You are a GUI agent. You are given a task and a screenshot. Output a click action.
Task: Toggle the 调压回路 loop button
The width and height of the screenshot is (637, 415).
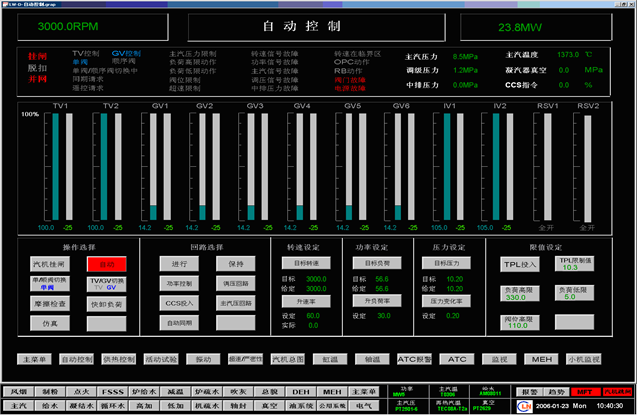click(236, 283)
